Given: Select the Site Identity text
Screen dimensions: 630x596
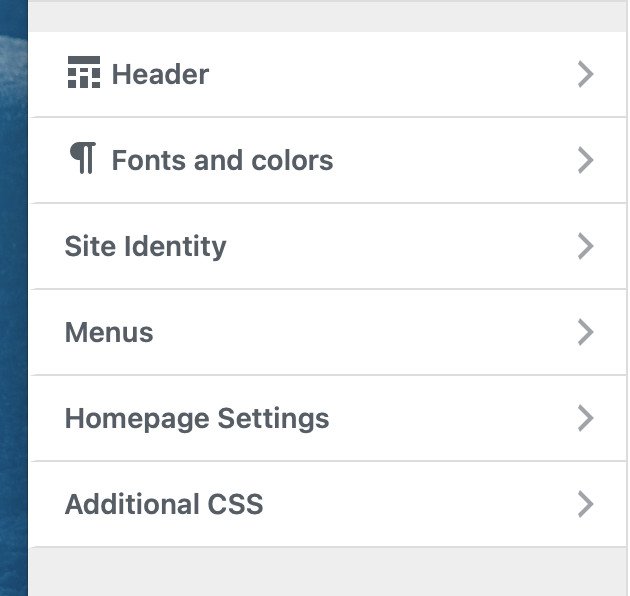Looking at the screenshot, I should (x=145, y=246).
